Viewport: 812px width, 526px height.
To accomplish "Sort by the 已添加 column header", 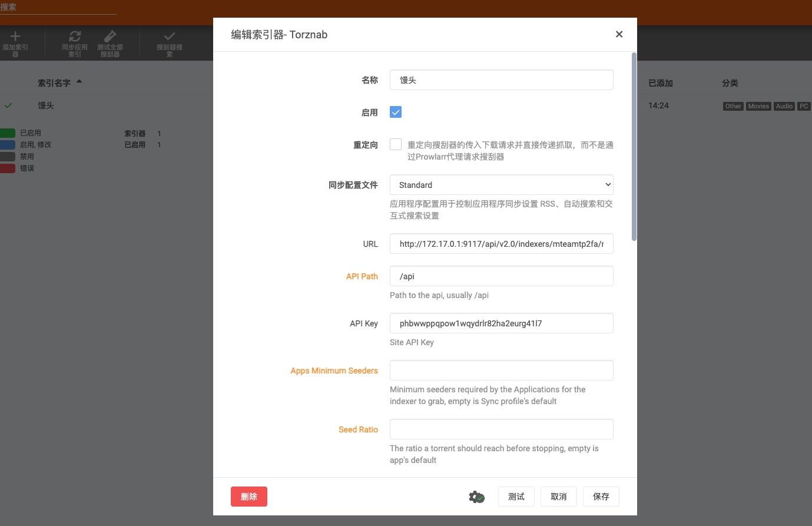I will pyautogui.click(x=661, y=83).
